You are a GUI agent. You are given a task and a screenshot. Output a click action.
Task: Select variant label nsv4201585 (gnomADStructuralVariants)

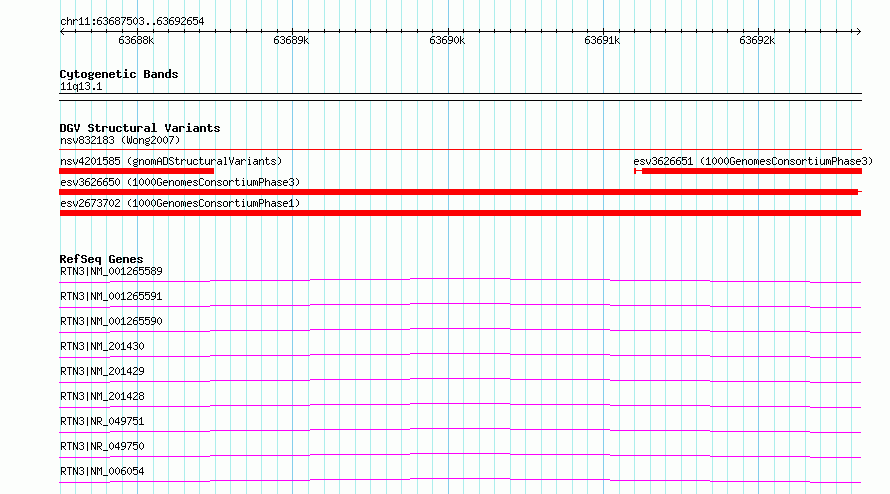[x=171, y=161]
